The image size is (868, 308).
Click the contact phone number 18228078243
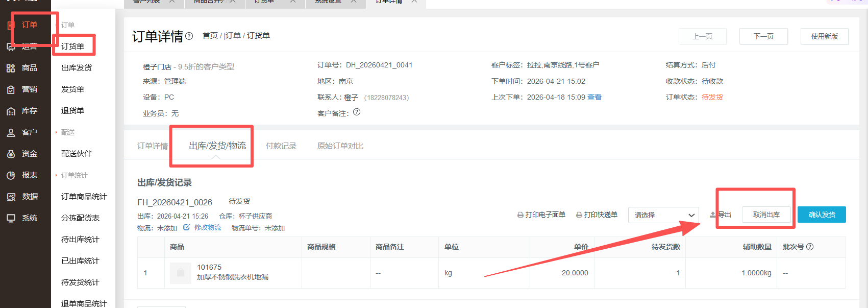point(386,98)
